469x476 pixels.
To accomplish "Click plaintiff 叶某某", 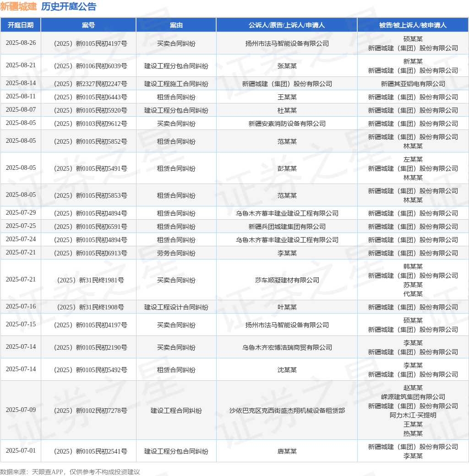I will 287,307.
